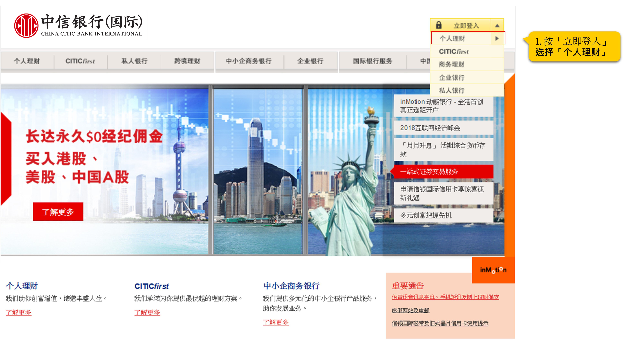Open 信银国际磁带及旧式晶片信用卡使用提示 link
Viewport: 644px width, 362px height.
(x=440, y=324)
